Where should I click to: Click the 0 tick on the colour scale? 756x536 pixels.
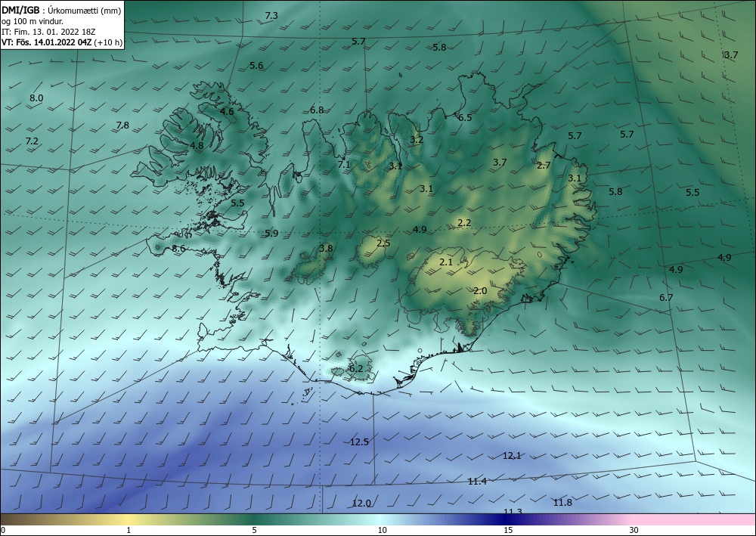(3, 531)
